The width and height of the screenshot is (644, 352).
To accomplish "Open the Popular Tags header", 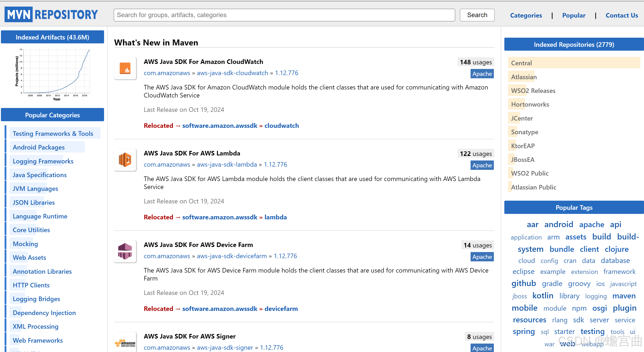I will 574,207.
